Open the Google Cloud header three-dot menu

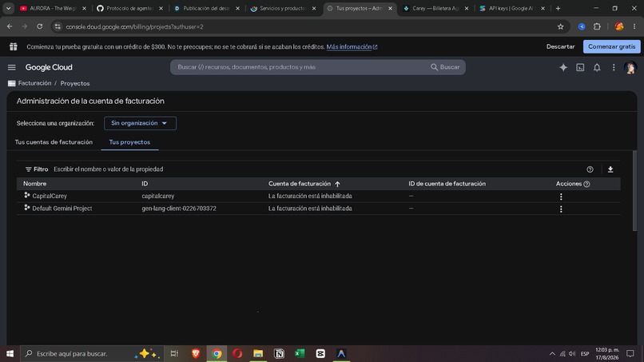(x=614, y=67)
